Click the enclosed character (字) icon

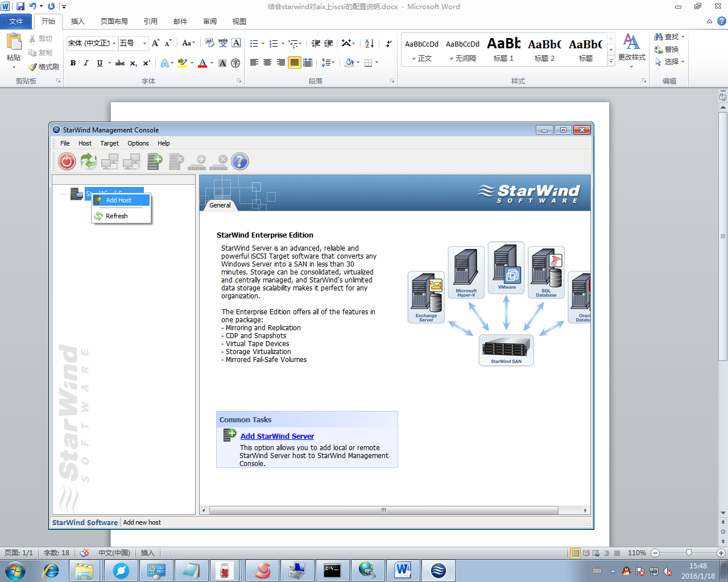(235, 63)
